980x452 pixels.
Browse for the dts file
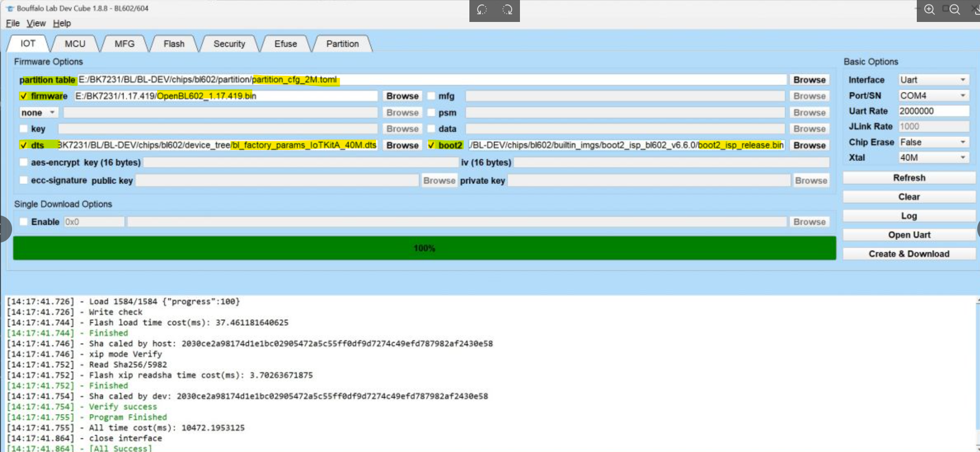coord(402,145)
